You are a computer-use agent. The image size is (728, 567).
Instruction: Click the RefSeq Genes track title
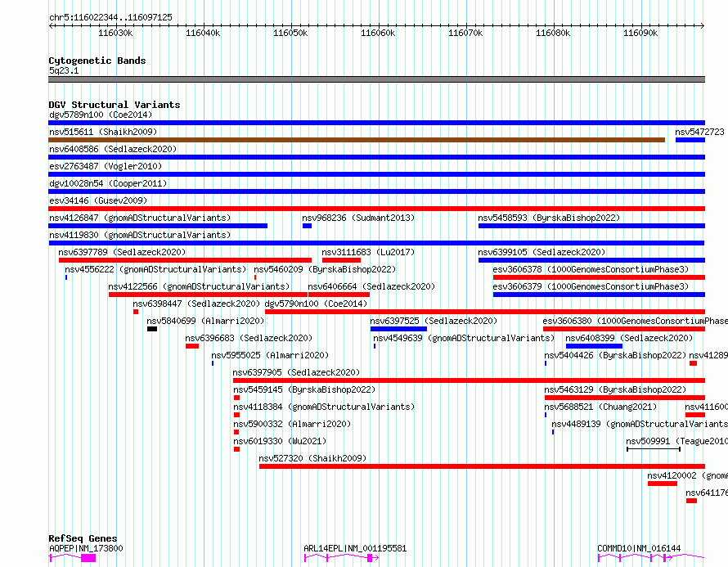(83, 538)
